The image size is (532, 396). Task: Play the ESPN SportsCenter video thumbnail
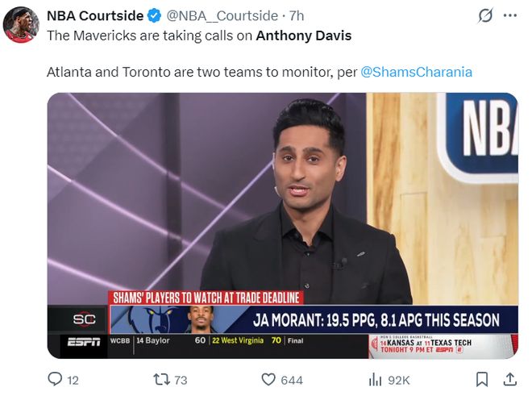[x=283, y=226]
